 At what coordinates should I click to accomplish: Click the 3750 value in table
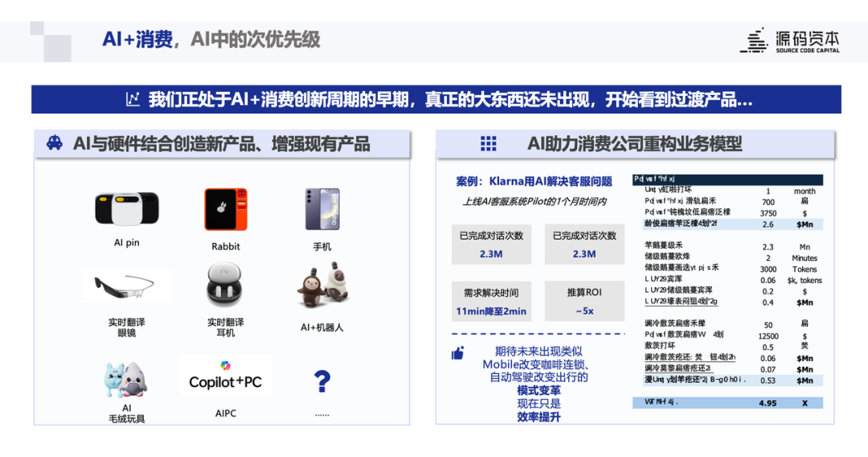tap(768, 213)
